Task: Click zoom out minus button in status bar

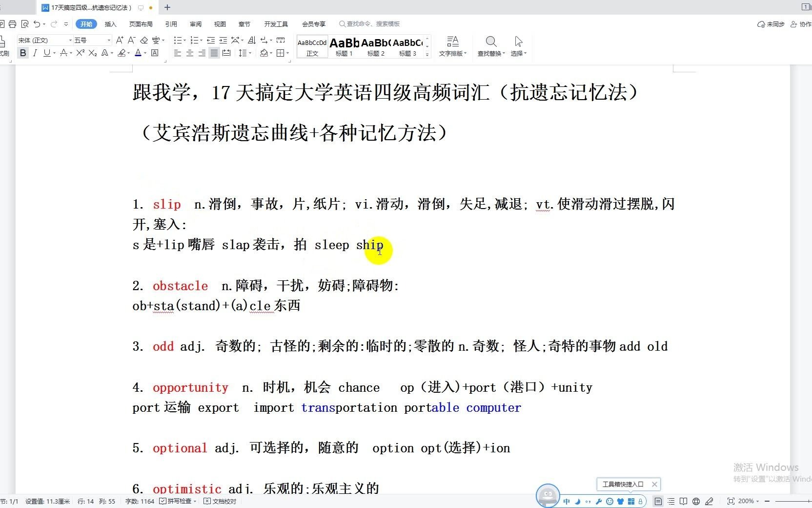Action: (x=767, y=501)
